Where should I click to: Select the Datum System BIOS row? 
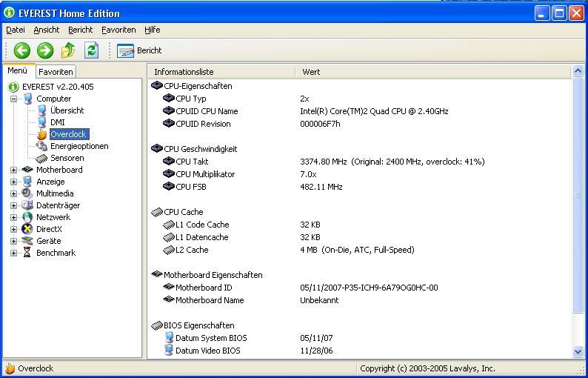[360, 338]
